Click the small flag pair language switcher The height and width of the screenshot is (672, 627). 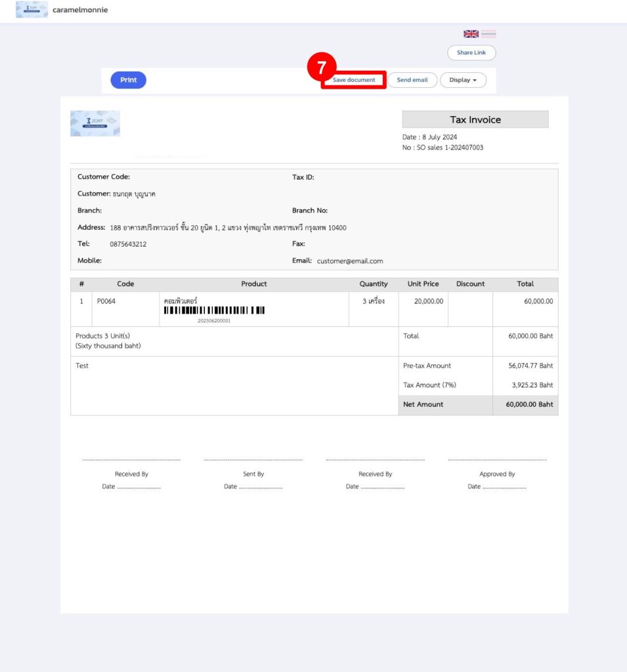[479, 33]
